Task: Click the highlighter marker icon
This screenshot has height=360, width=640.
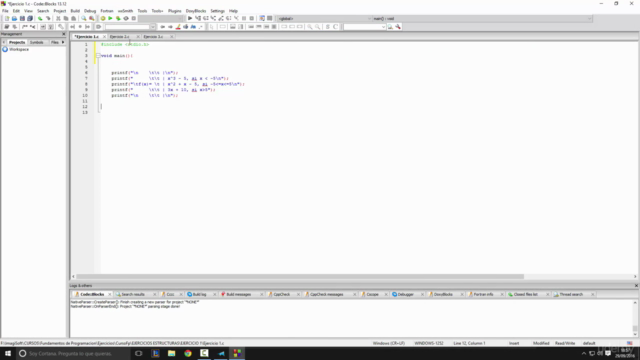Action: [x=178, y=27]
